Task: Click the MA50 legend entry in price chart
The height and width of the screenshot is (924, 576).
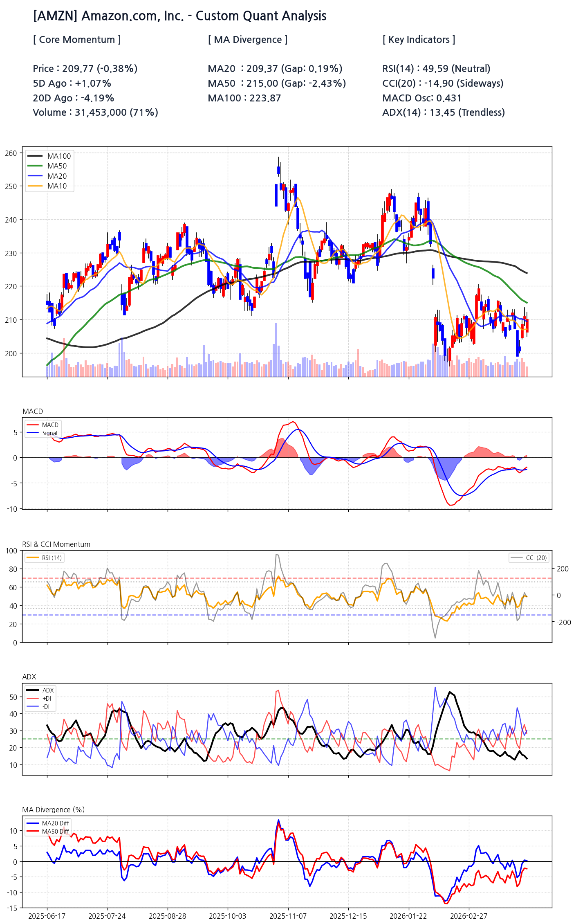Action: click(47, 166)
